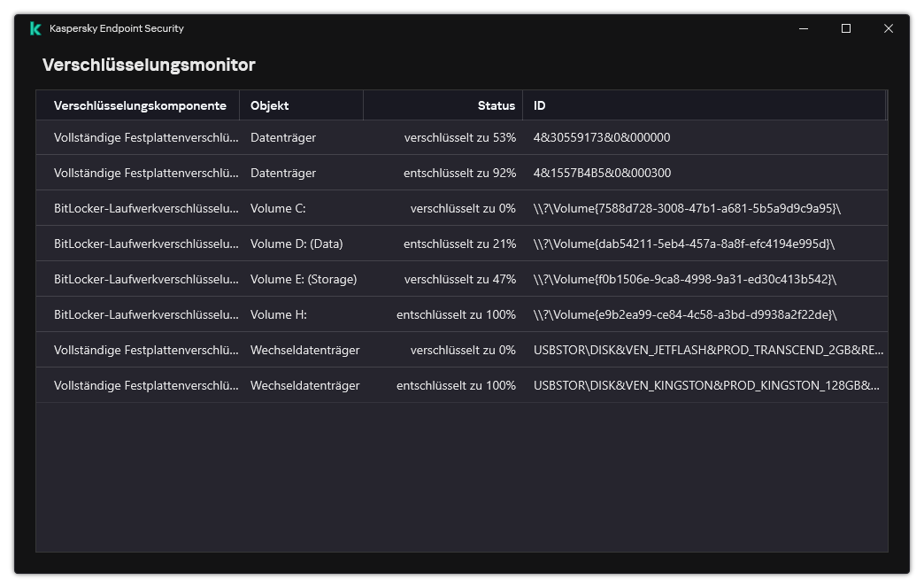The height and width of the screenshot is (588, 924).
Task: Minimize the Kaspersky Endpoint Security window
Action: 804,28
